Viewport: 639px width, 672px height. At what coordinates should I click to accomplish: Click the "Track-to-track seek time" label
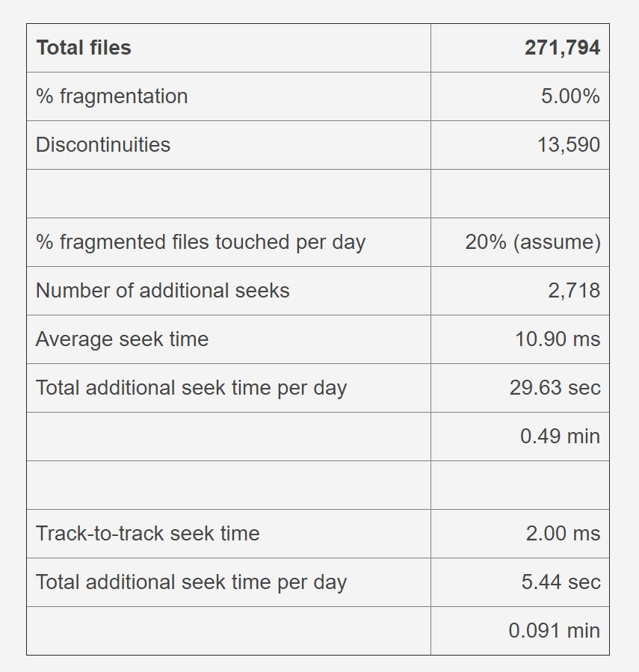(x=148, y=534)
